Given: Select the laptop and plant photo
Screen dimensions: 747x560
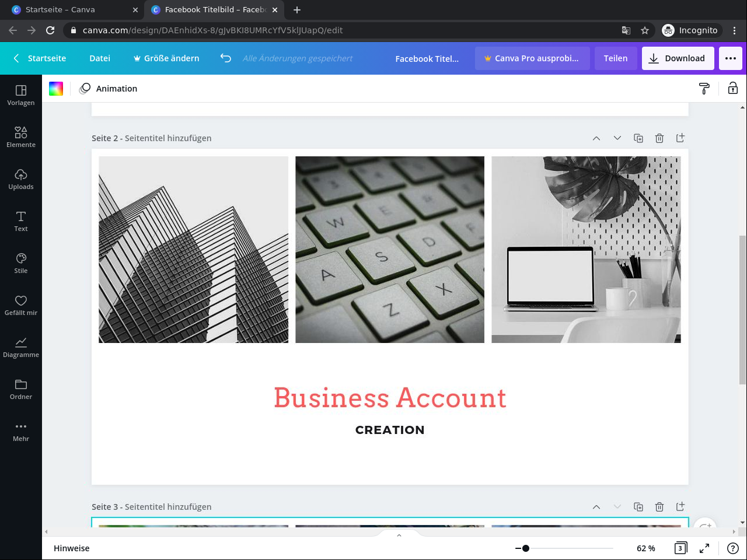Looking at the screenshot, I should (x=586, y=250).
